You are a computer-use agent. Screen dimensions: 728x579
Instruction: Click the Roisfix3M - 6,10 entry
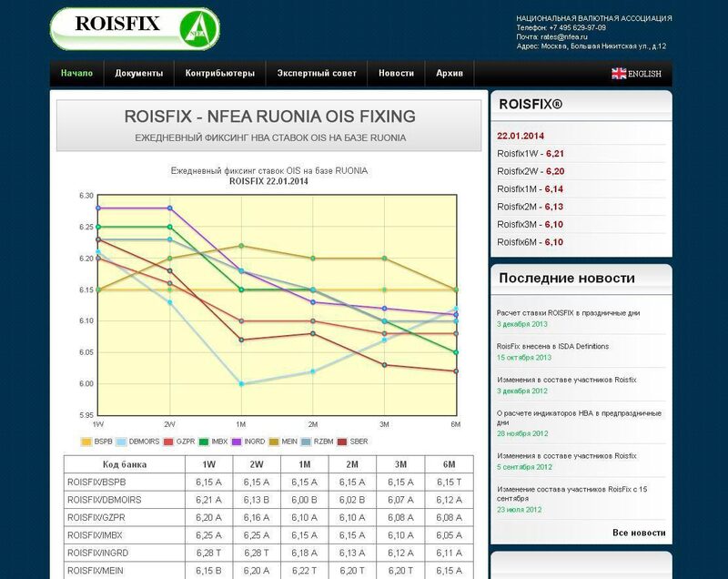(530, 224)
